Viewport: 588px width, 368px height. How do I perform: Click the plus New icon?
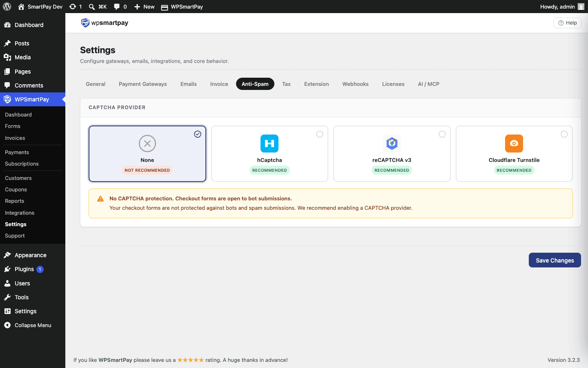137,7
